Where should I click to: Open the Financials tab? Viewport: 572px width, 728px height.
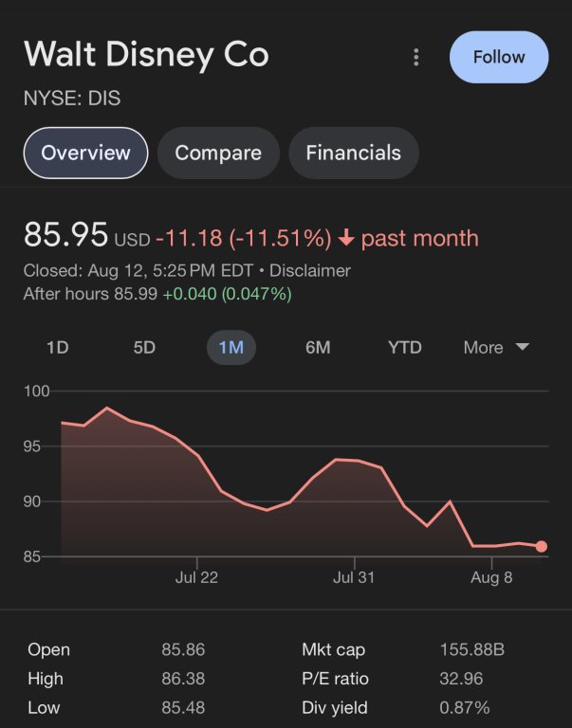[x=353, y=153]
